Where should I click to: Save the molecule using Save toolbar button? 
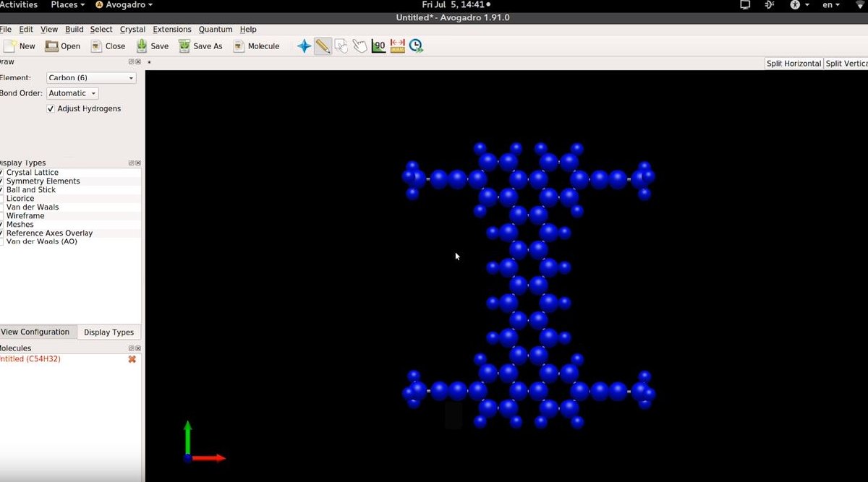point(153,46)
